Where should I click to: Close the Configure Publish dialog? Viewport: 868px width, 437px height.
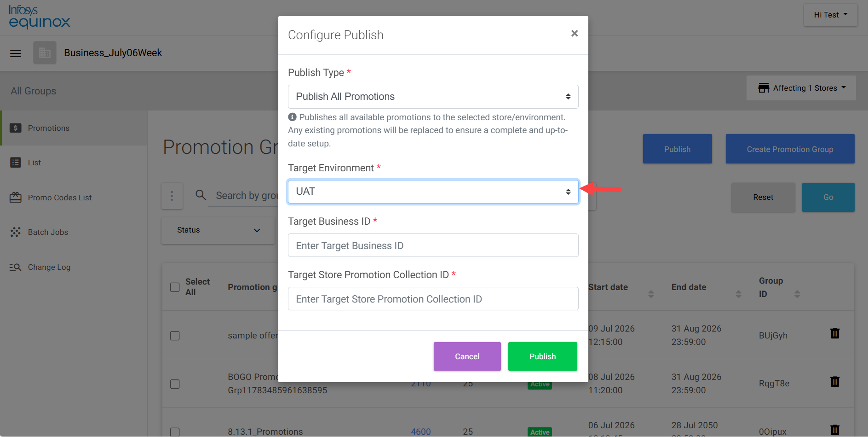[574, 34]
